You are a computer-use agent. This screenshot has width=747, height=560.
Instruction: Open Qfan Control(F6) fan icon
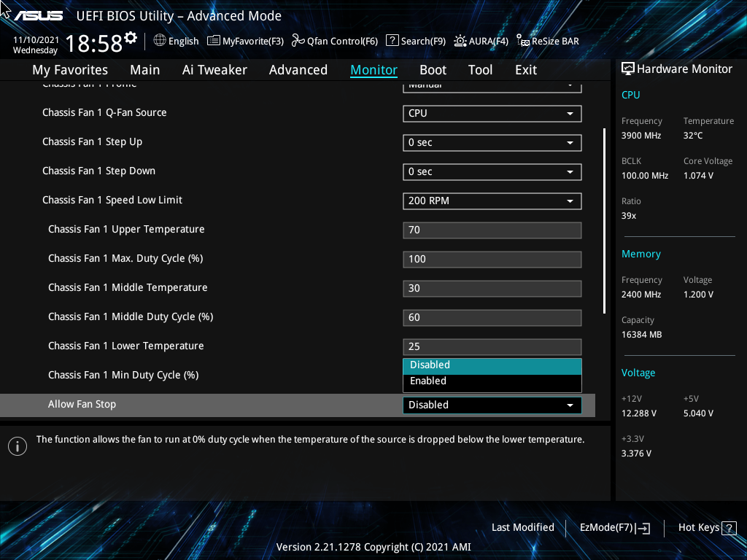click(298, 41)
